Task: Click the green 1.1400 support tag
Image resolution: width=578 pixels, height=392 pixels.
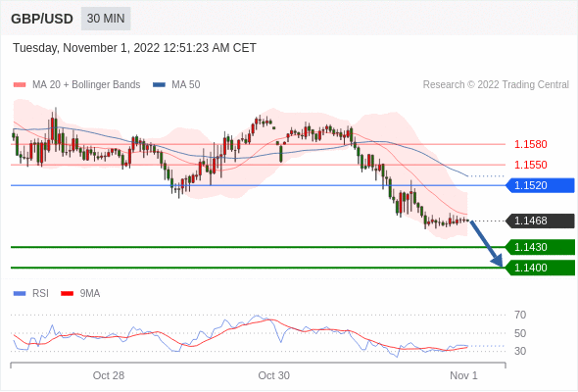Action: 540,268
